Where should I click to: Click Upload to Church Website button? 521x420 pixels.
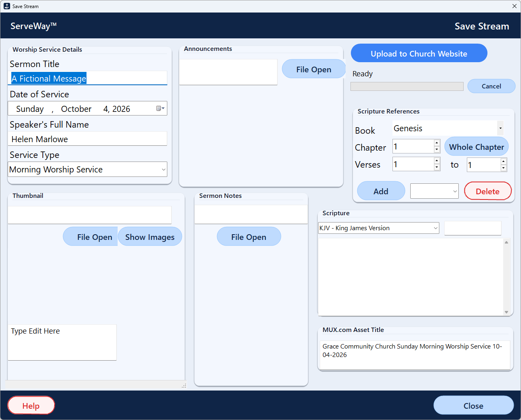419,53
